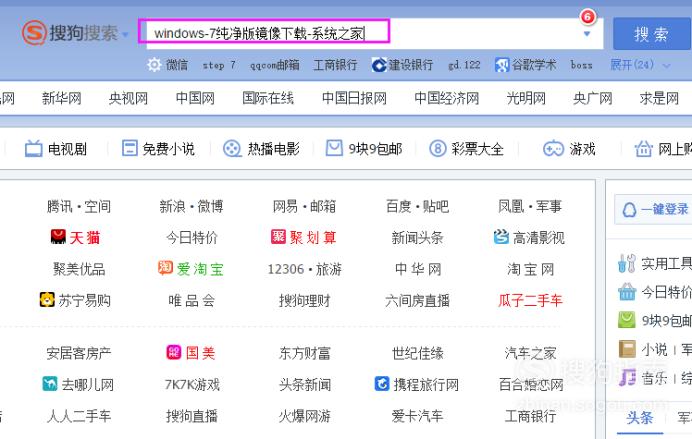Open 新浪·微博 site link
692x439 pixels.
click(191, 206)
